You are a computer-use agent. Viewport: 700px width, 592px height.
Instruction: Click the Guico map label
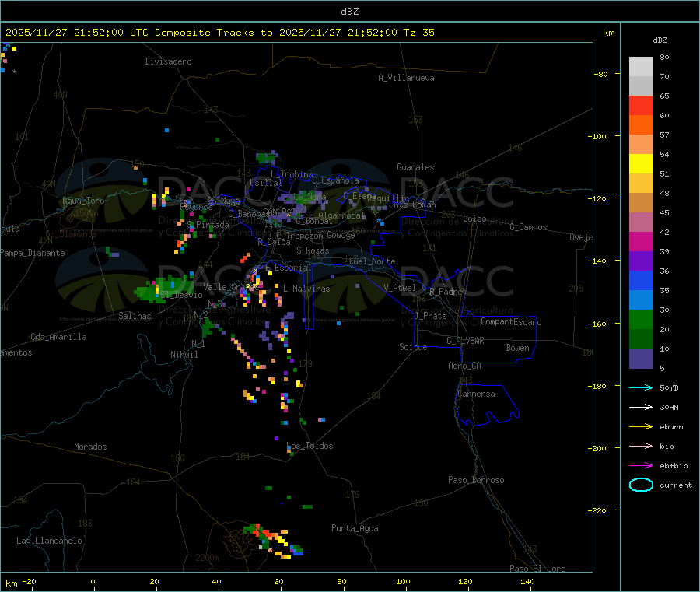[x=474, y=219]
